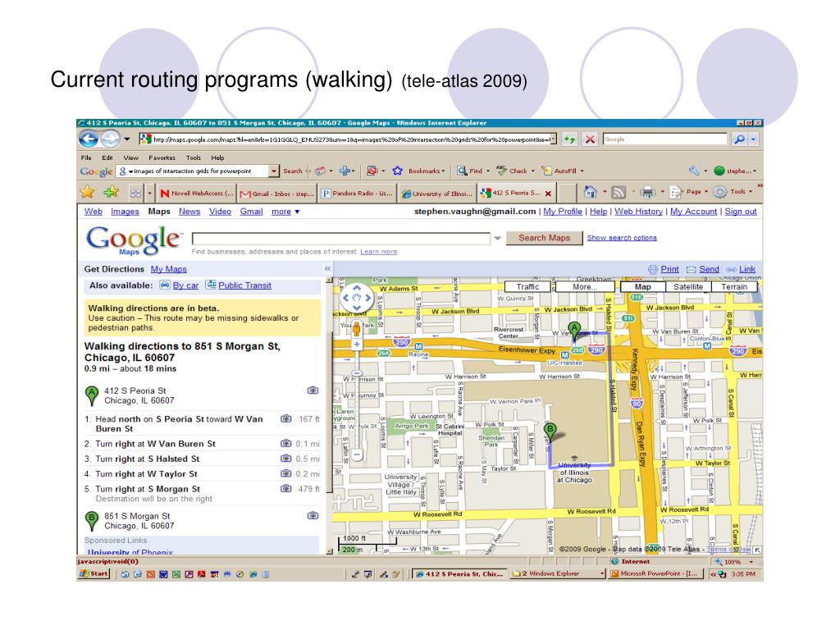Open street view photo for 851 S Morgan St
Screen dimensions: 840x630
[x=313, y=515]
